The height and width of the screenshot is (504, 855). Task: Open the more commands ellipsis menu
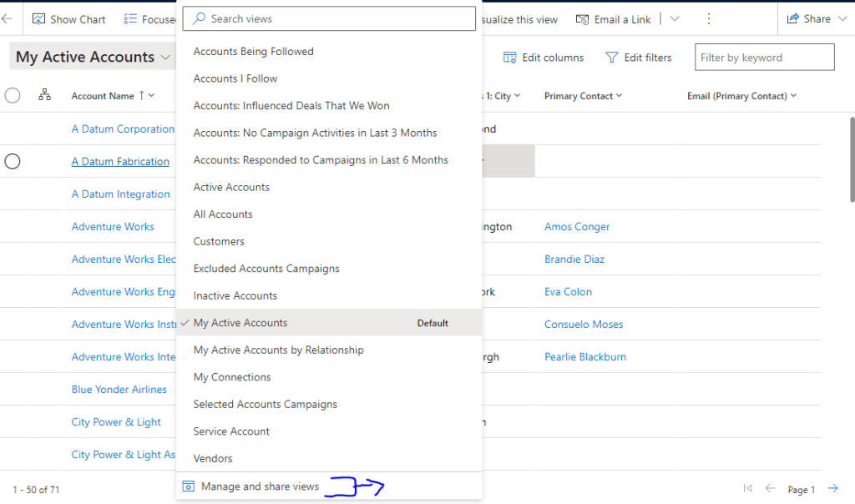tap(709, 19)
